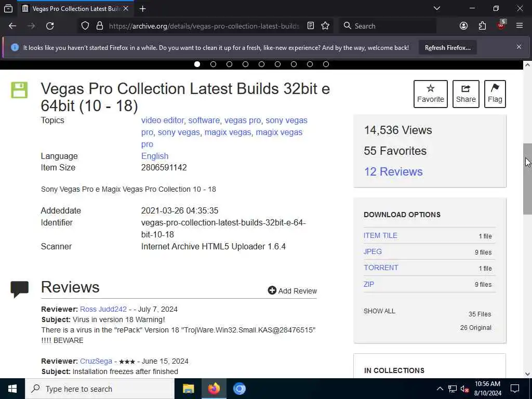
Task: Reload the page with the refresh icon
Action: 50,26
